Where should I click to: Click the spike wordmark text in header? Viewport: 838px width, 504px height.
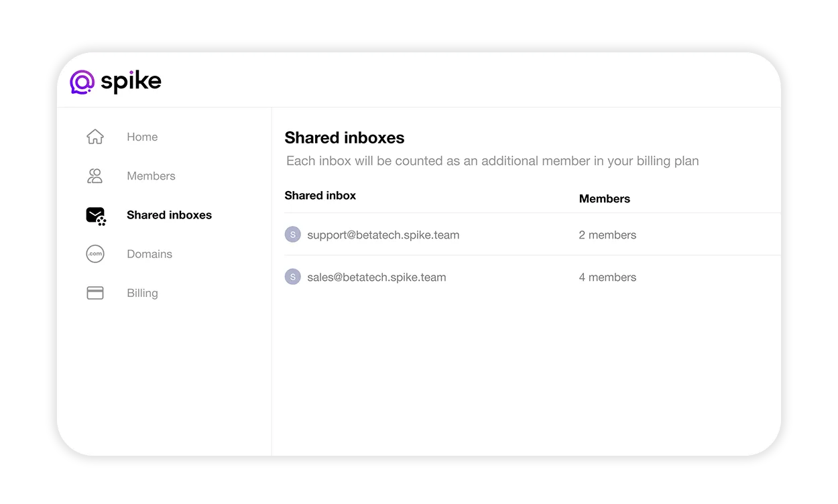pyautogui.click(x=131, y=82)
